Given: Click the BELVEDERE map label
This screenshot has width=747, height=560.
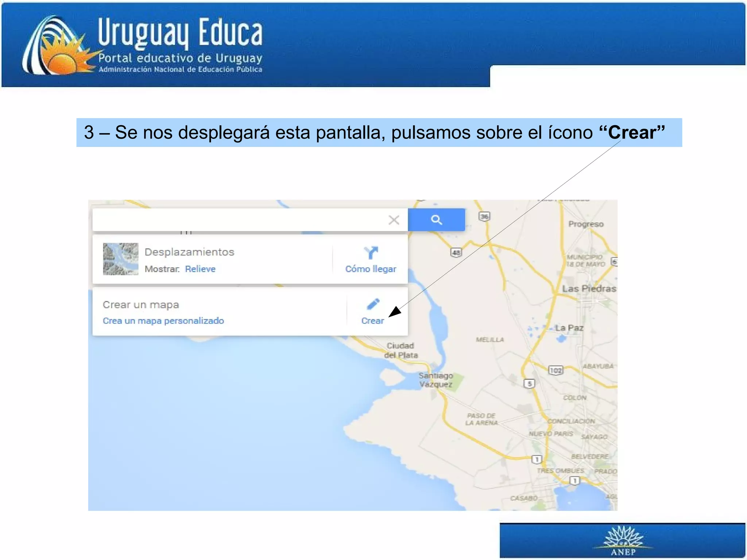Looking at the screenshot, I should (590, 456).
